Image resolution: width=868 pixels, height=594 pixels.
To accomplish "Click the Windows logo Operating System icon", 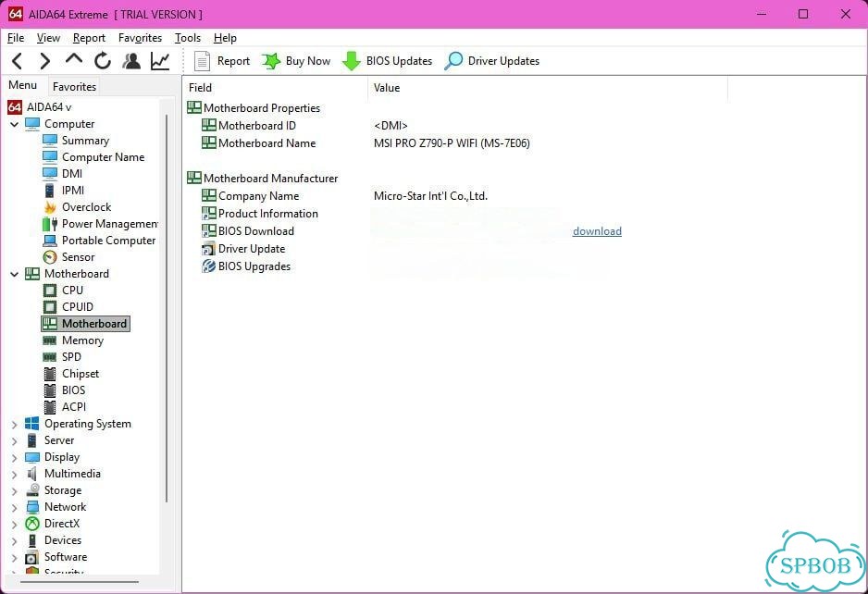I will point(32,424).
